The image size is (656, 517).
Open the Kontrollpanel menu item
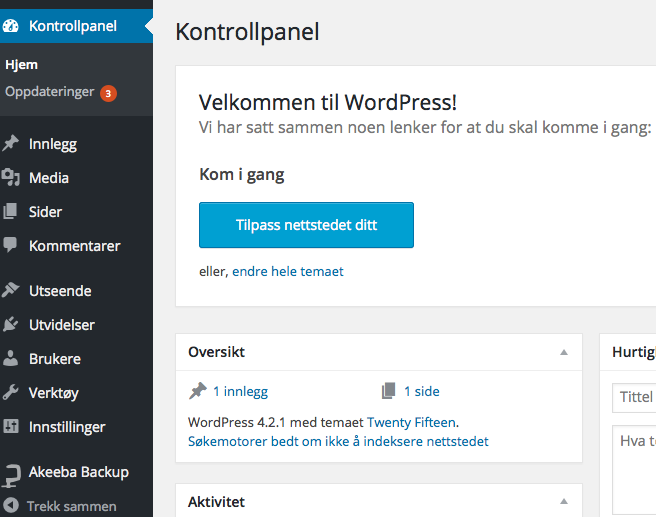(x=73, y=26)
